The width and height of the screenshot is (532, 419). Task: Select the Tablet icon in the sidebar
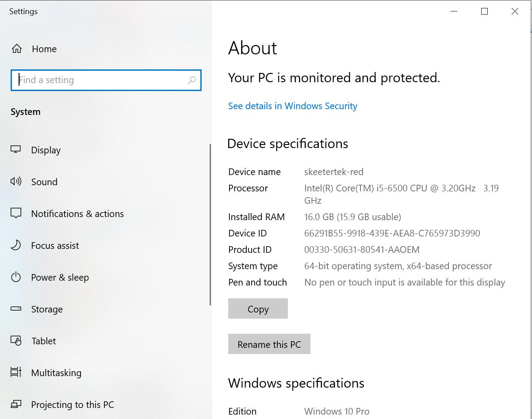tap(15, 341)
